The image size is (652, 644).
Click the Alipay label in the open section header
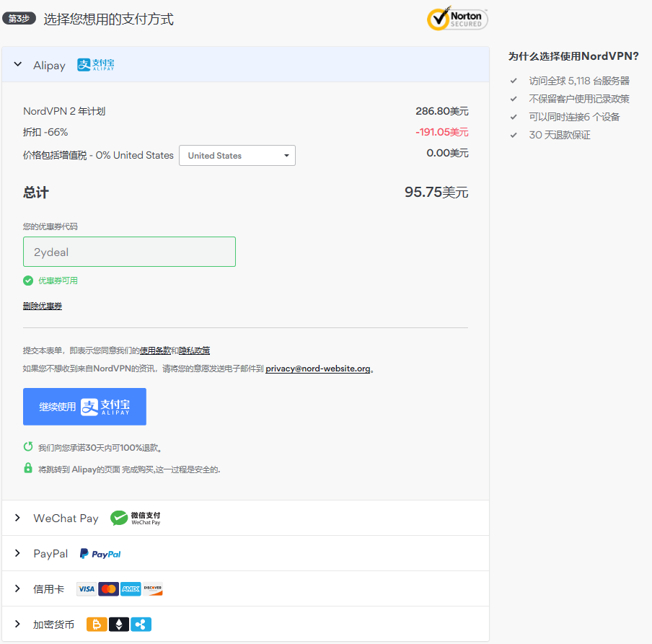[x=50, y=66]
